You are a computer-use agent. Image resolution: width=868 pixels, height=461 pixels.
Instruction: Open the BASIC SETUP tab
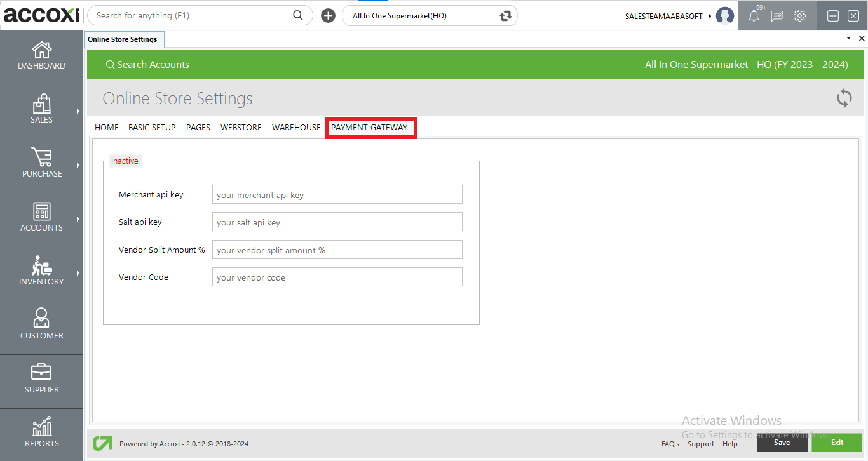point(151,127)
